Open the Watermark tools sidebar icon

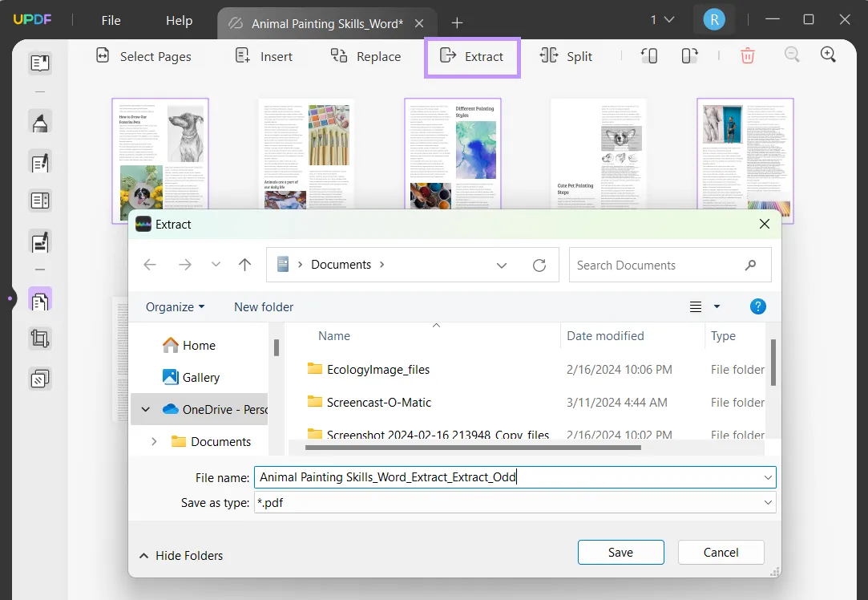[x=40, y=379]
